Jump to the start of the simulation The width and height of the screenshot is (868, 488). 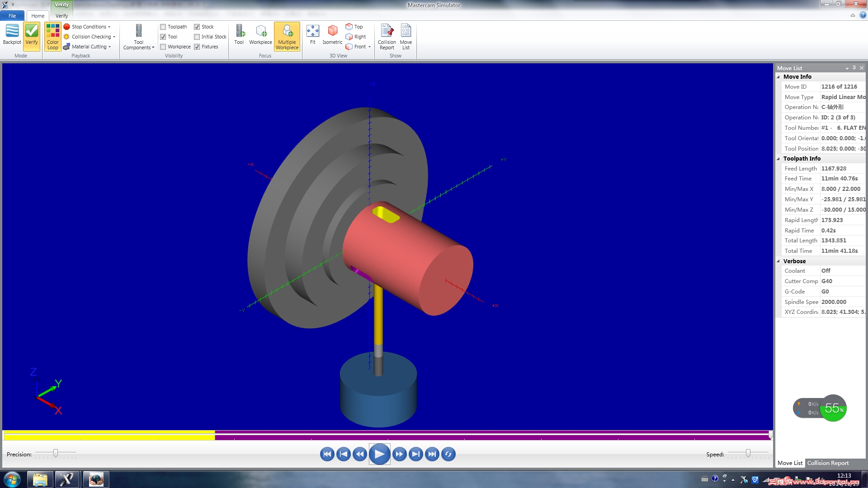pos(327,454)
